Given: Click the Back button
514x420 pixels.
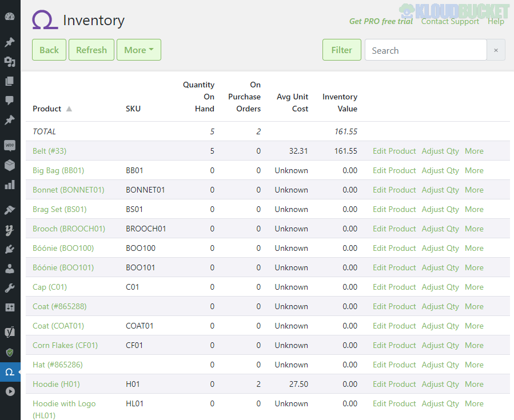Looking at the screenshot, I should coord(49,50).
